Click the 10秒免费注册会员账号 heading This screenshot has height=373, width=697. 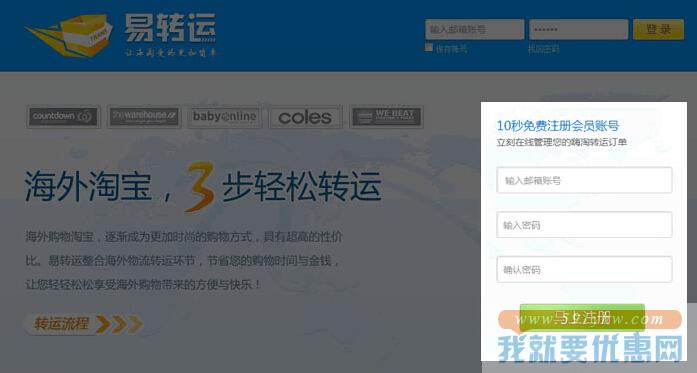click(557, 126)
